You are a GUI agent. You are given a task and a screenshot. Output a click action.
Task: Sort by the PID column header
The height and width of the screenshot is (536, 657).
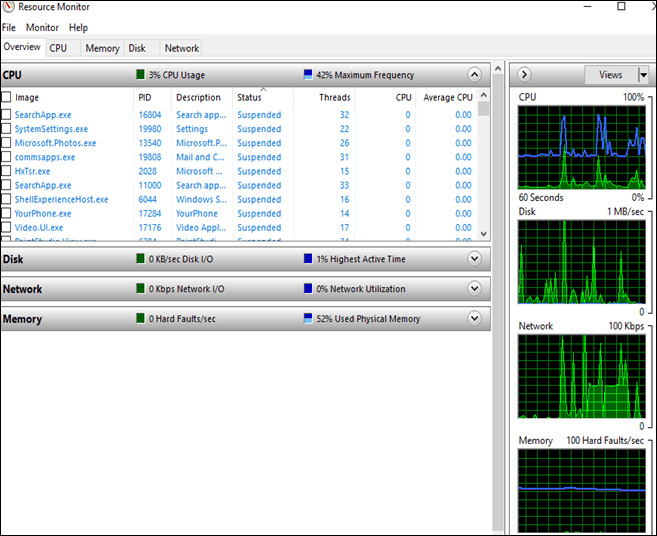tap(145, 97)
